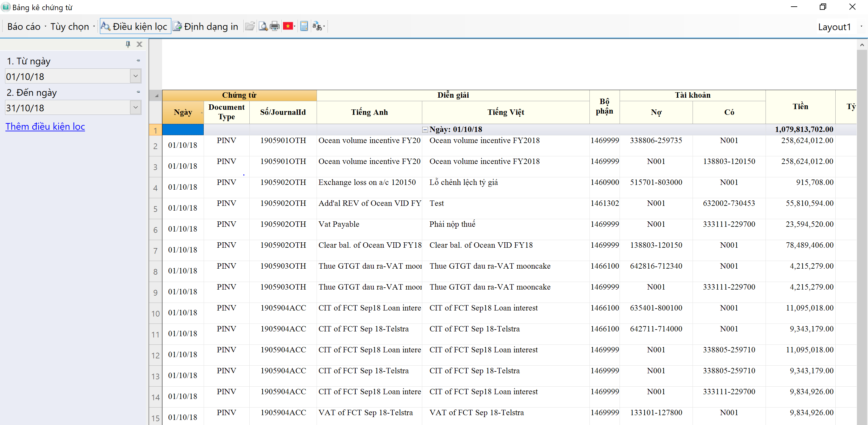Click the print preview magnifier icon
868x425 pixels.
coord(263,26)
